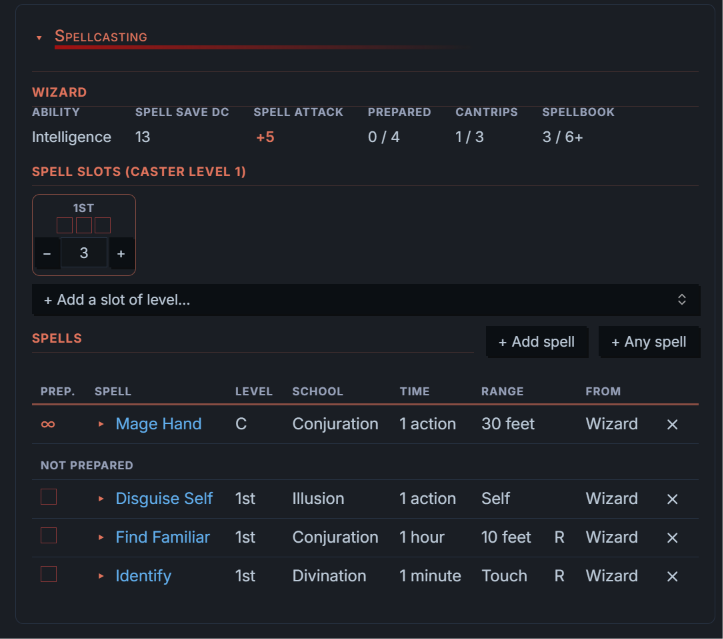Decrease 1st-level slot count with minus

pyautogui.click(x=47, y=254)
